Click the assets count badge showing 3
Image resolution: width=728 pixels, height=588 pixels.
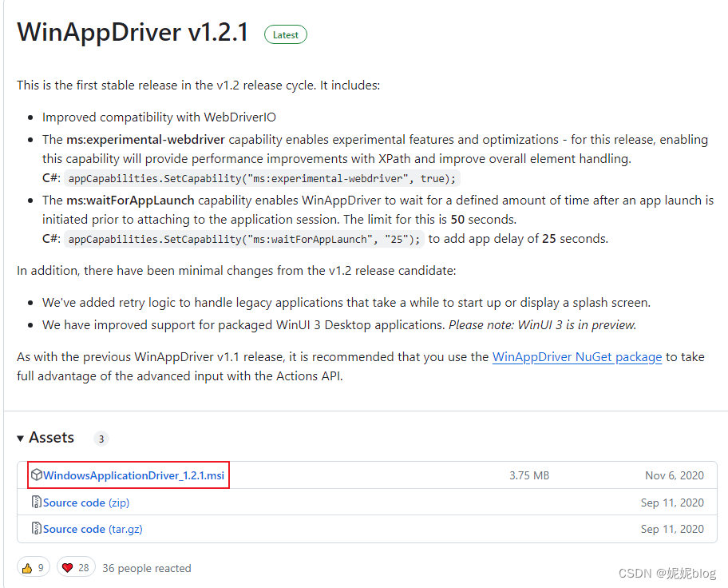(x=101, y=438)
